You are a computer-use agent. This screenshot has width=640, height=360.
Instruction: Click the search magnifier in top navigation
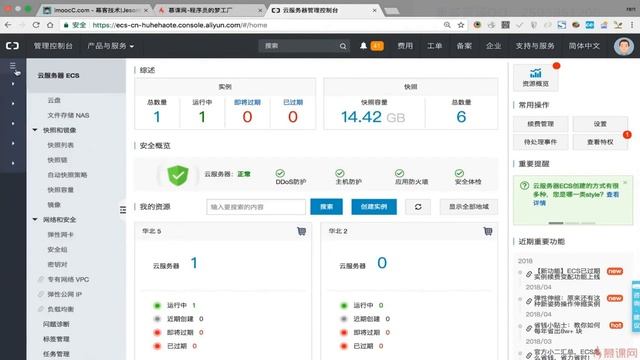343,46
